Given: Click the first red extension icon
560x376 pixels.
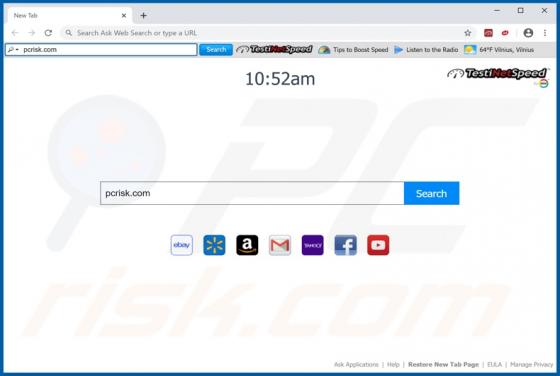Looking at the screenshot, I should click(488, 33).
